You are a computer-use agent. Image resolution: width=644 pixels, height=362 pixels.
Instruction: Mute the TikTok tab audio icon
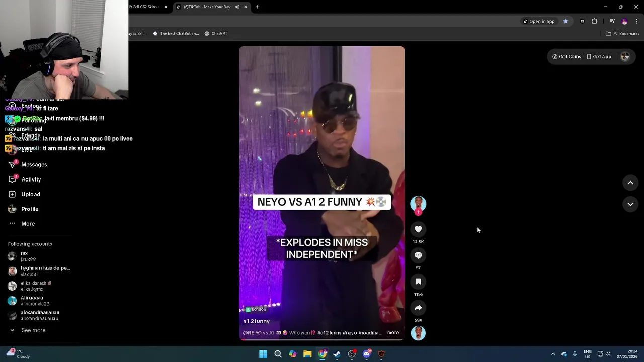tap(237, 7)
